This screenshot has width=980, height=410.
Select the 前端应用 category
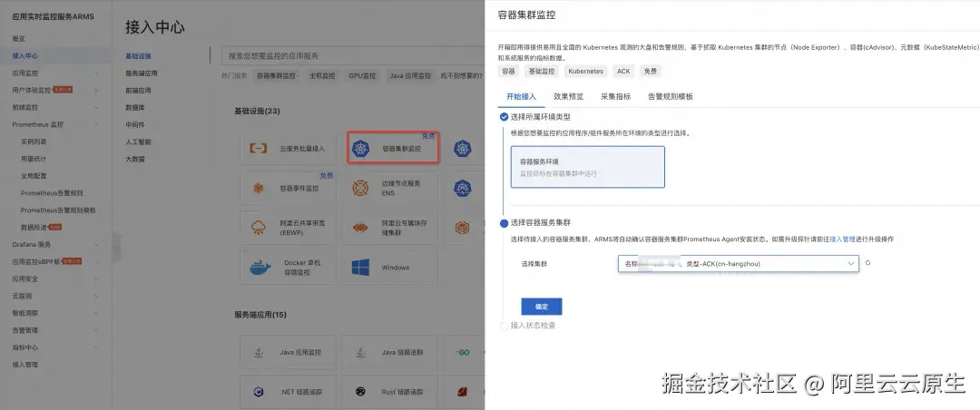[138, 91]
